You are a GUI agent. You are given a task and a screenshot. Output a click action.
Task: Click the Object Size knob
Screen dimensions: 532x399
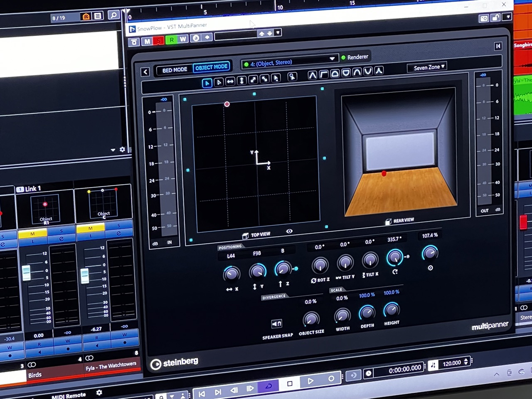(310, 319)
